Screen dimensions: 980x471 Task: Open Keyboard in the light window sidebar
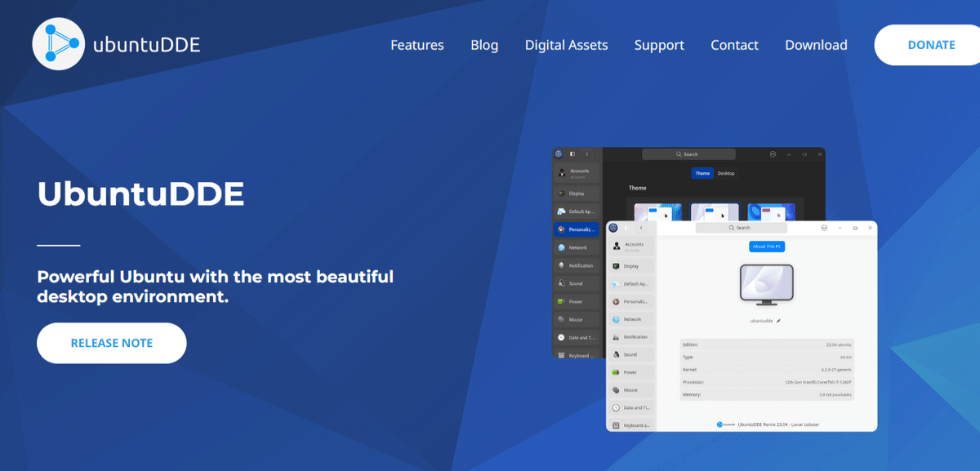630,425
